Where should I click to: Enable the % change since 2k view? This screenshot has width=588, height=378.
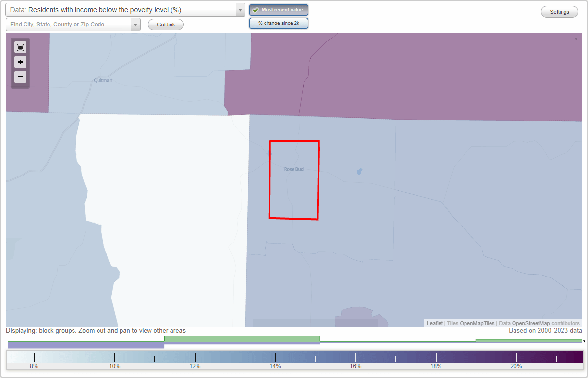[279, 23]
